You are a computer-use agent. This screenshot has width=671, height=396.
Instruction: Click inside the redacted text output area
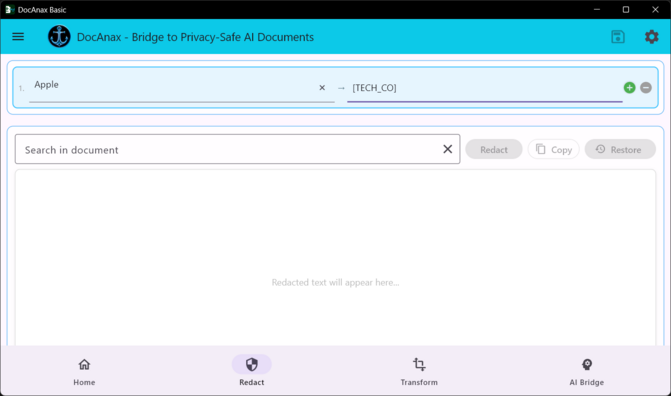click(x=336, y=258)
